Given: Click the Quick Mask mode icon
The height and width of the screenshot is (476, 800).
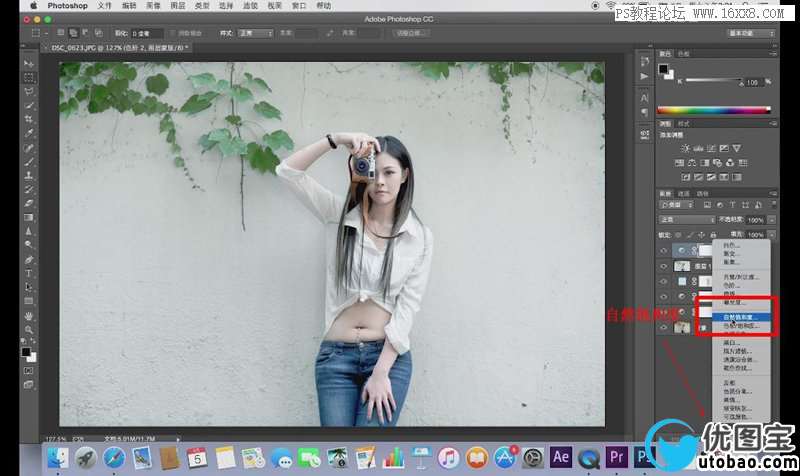Looking at the screenshot, I should pyautogui.click(x=29, y=371).
